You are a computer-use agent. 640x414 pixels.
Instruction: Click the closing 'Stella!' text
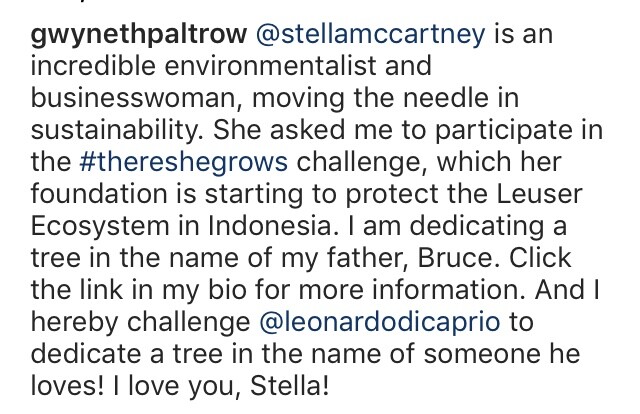click(289, 386)
